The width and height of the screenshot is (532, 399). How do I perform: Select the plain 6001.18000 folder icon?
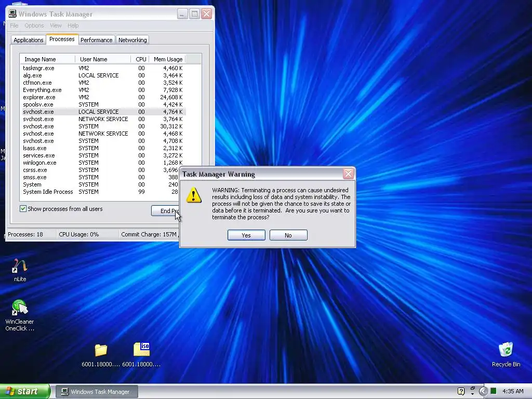(101, 354)
